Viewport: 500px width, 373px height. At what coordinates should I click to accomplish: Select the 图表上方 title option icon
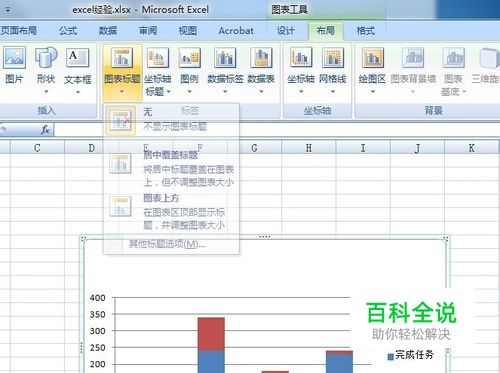[x=121, y=207]
